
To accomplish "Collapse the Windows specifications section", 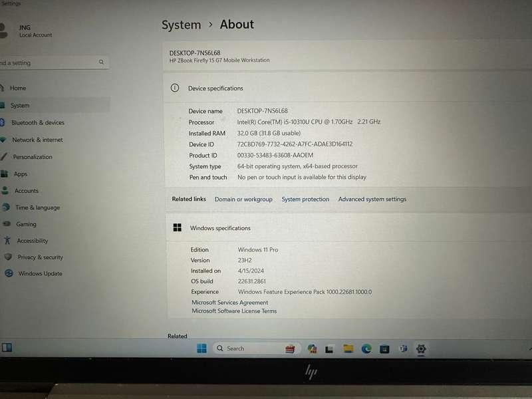I will pos(348,228).
